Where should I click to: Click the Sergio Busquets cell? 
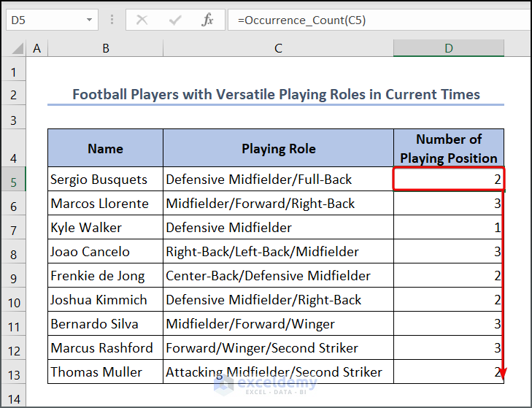click(106, 180)
